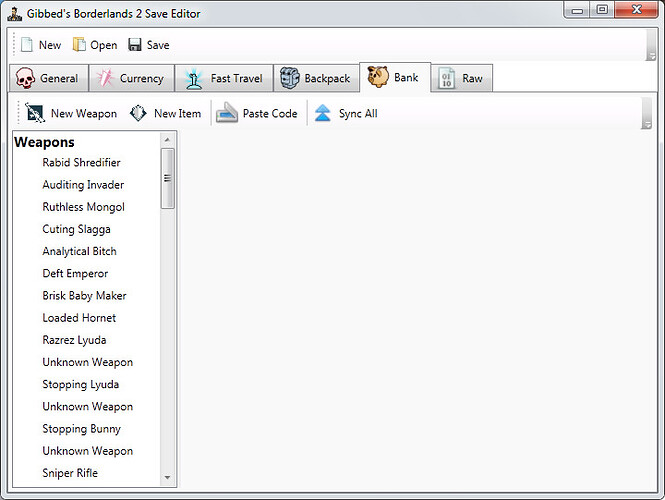The width and height of the screenshot is (665, 500).
Task: Select Rabid Shredifier in weapons list
Action: pyautogui.click(x=81, y=163)
